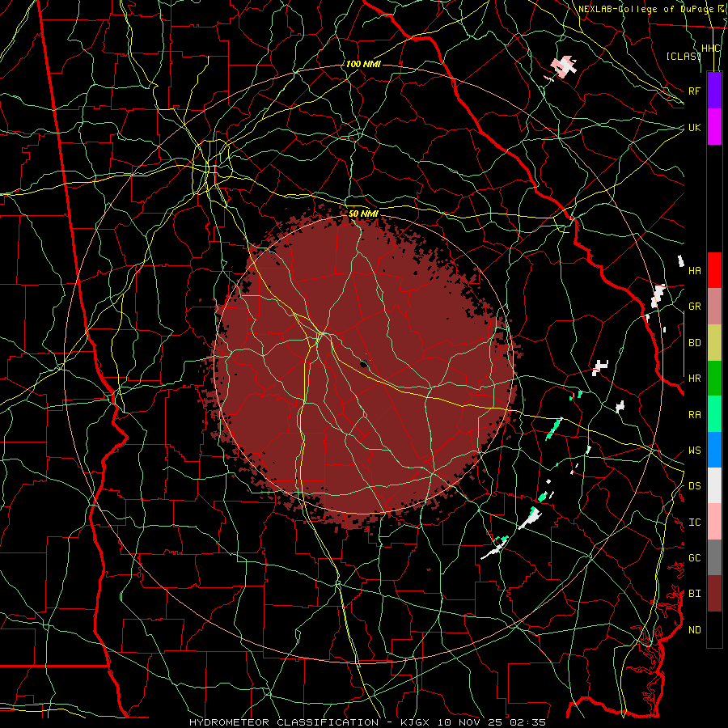Click the BI legend label

pos(694,594)
